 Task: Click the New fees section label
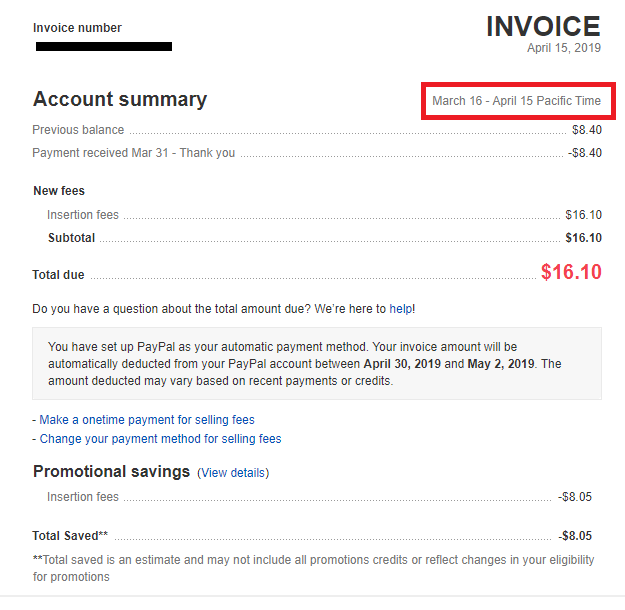pyautogui.click(x=59, y=191)
